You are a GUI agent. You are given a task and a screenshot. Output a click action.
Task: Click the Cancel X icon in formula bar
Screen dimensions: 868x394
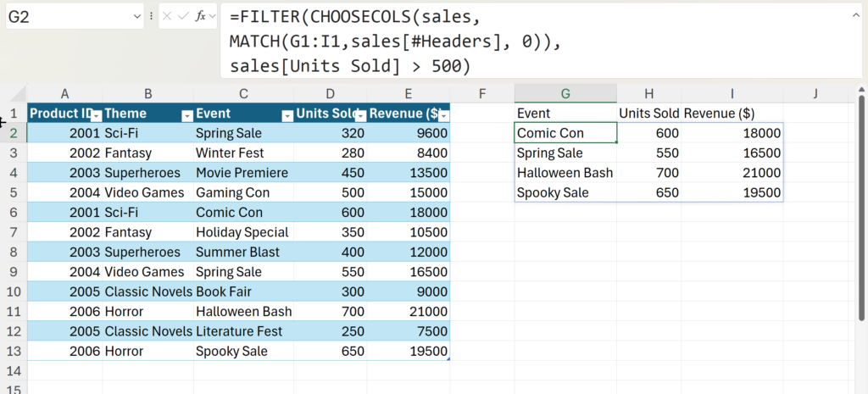pos(168,16)
